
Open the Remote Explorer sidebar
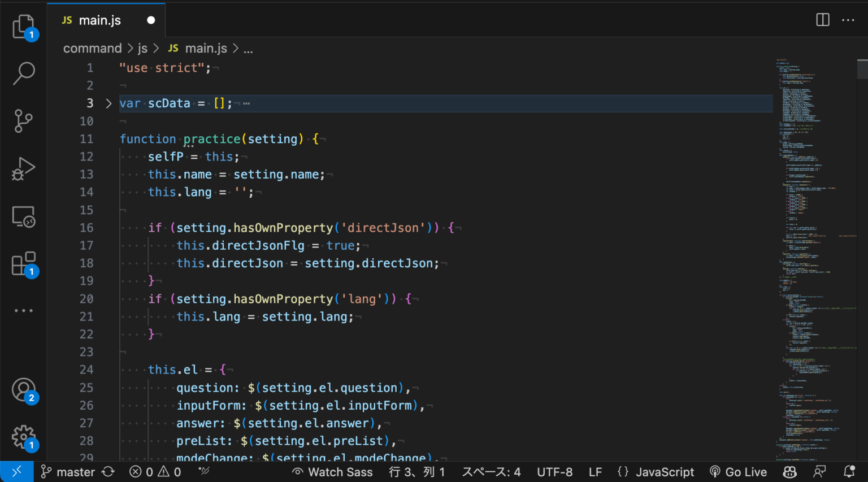tap(24, 216)
